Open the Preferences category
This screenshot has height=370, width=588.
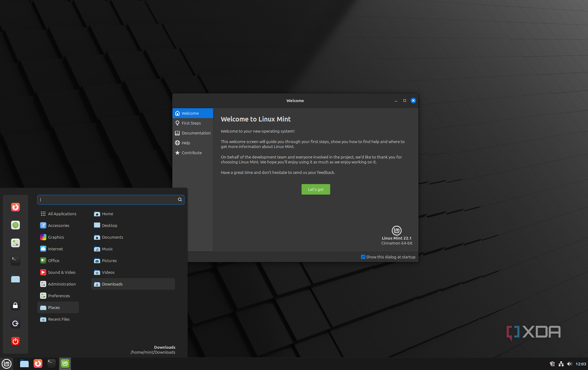(x=58, y=296)
